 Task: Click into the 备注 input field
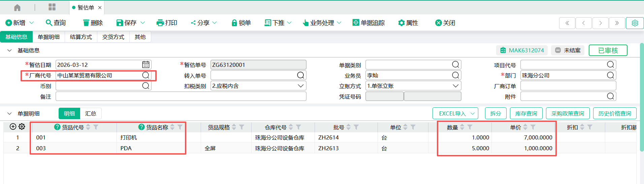181,97
